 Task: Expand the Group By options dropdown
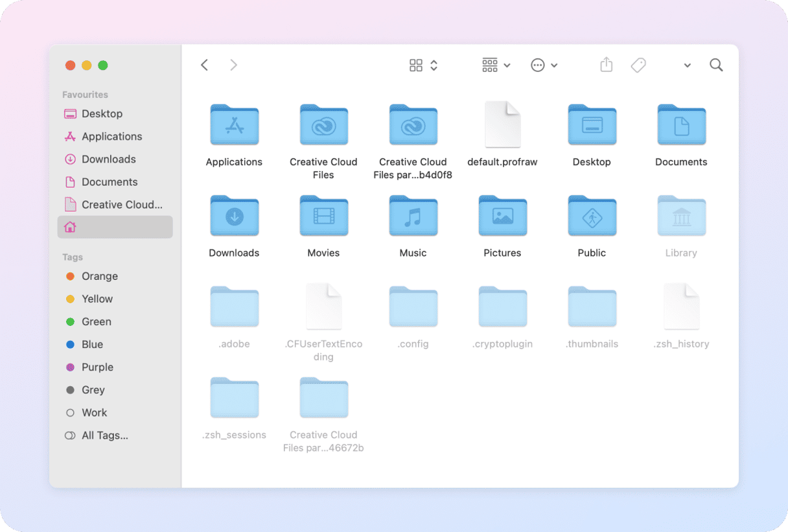(x=496, y=65)
